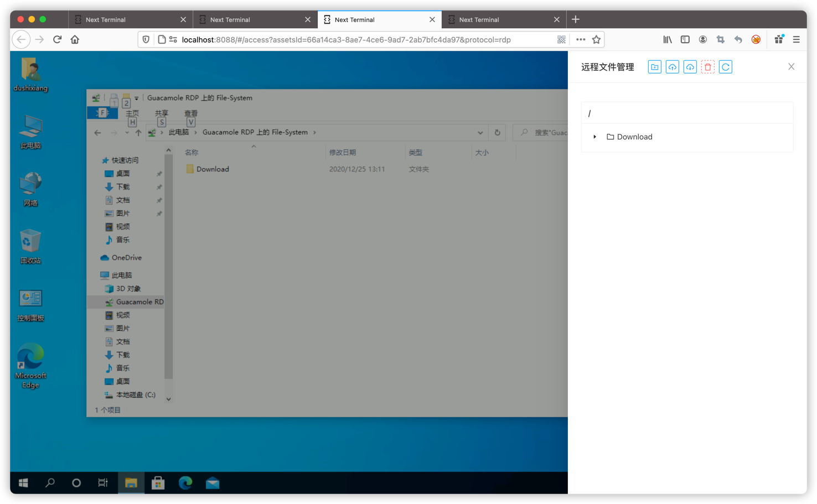Refresh the remote file manager list
This screenshot has height=504, width=817.
click(x=725, y=67)
